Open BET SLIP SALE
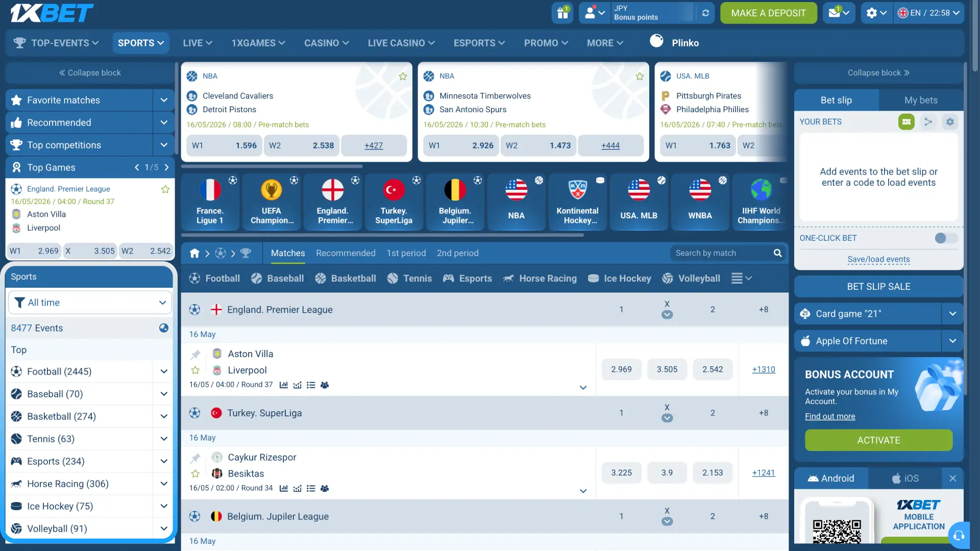Screen dimensions: 980x551 pyautogui.click(x=878, y=287)
